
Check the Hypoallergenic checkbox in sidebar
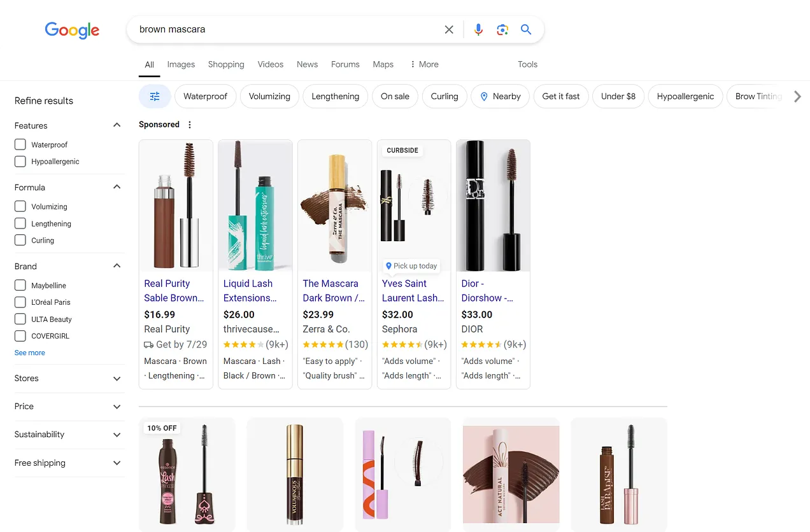pos(20,162)
